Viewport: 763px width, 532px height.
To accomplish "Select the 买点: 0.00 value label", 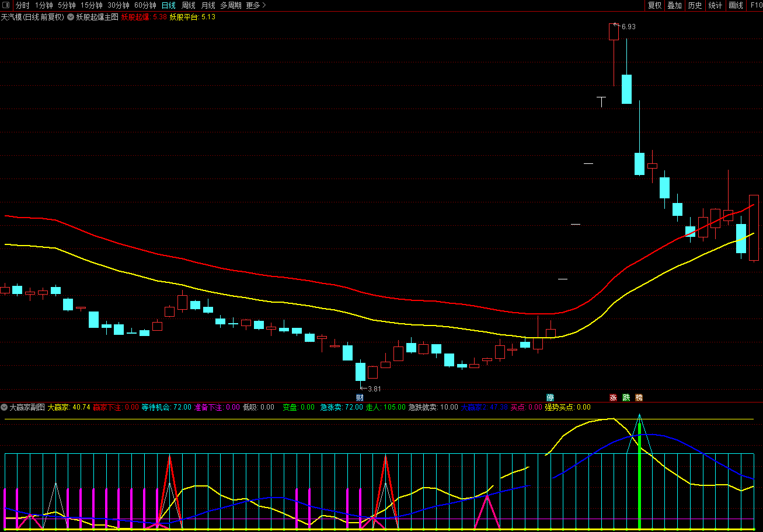I will tap(527, 407).
